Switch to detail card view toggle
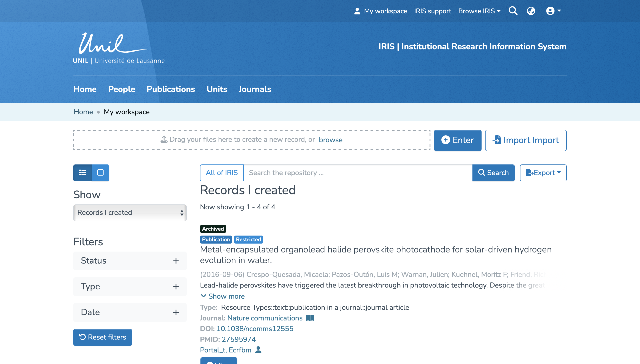This screenshot has width=640, height=364. tap(100, 173)
